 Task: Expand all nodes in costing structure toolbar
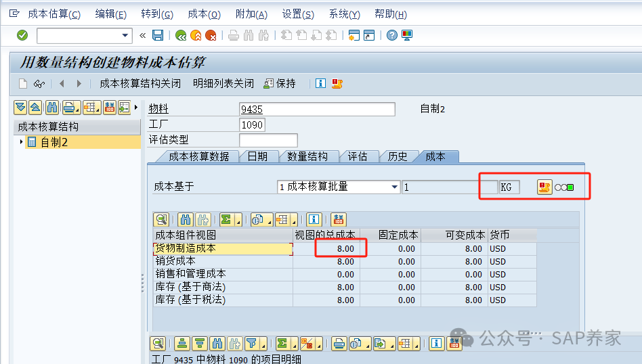pyautogui.click(x=20, y=108)
